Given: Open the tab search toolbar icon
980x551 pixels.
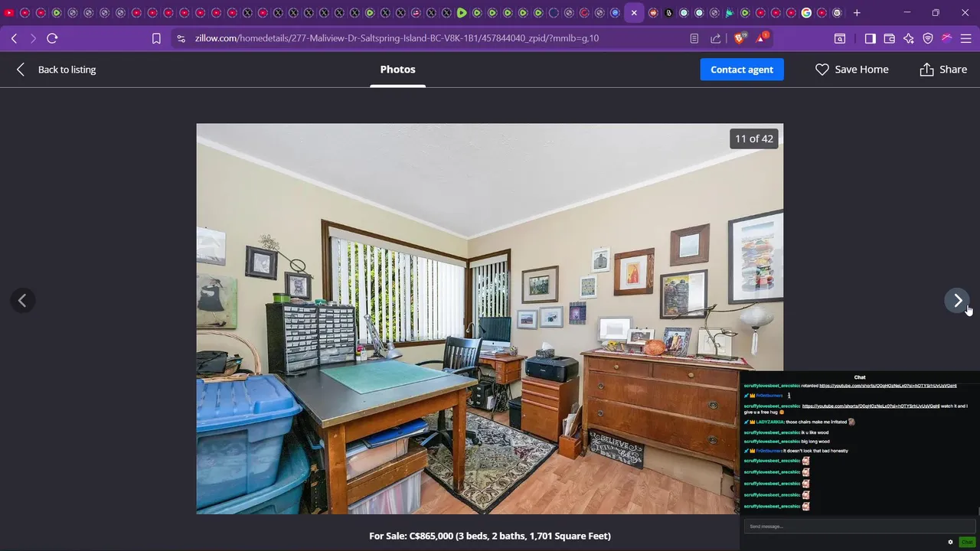Looking at the screenshot, I should pos(840,38).
